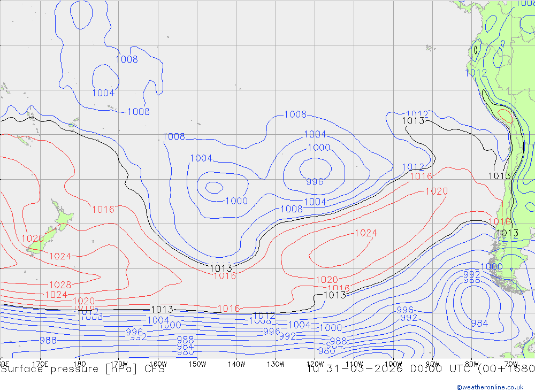
Task: Click the 180 longitude axis label
Action: pyautogui.click(x=80, y=364)
